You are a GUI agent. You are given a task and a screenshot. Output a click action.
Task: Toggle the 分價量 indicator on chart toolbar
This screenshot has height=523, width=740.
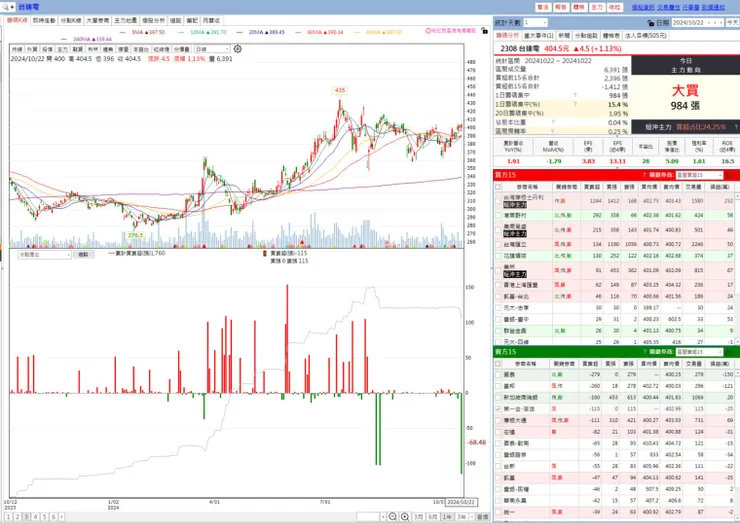182,49
